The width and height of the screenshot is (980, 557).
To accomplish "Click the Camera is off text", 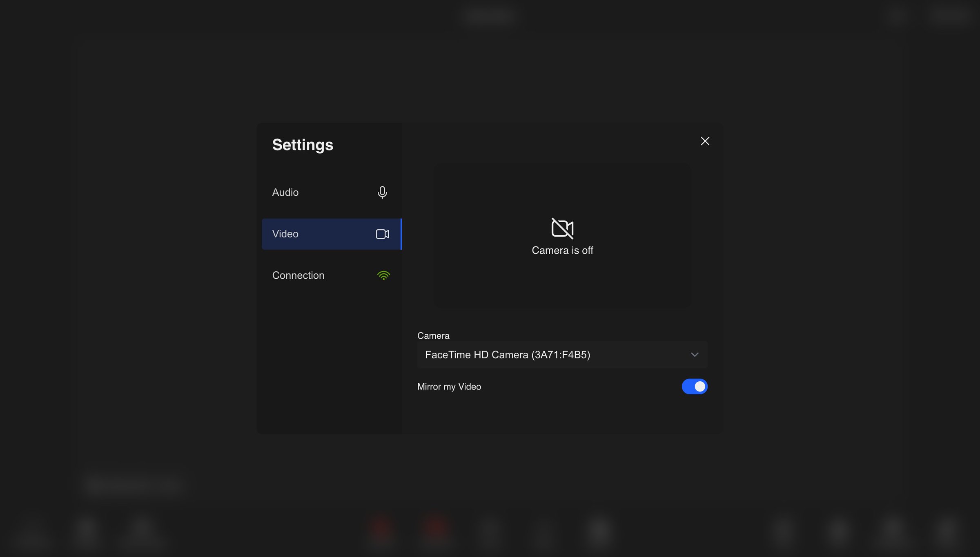I will [562, 251].
